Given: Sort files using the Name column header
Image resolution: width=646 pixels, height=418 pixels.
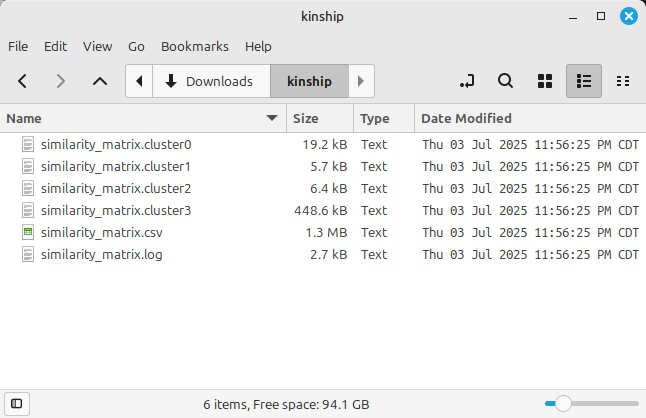Looking at the screenshot, I should click(140, 118).
